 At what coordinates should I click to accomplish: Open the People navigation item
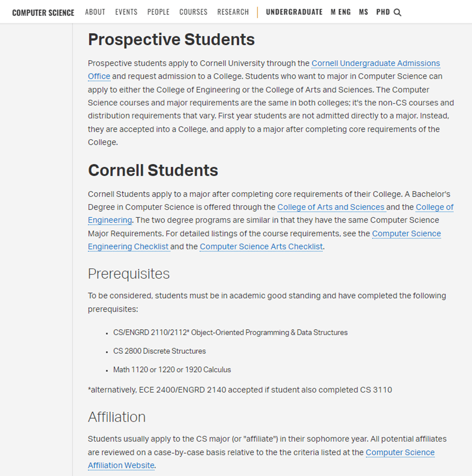point(158,12)
